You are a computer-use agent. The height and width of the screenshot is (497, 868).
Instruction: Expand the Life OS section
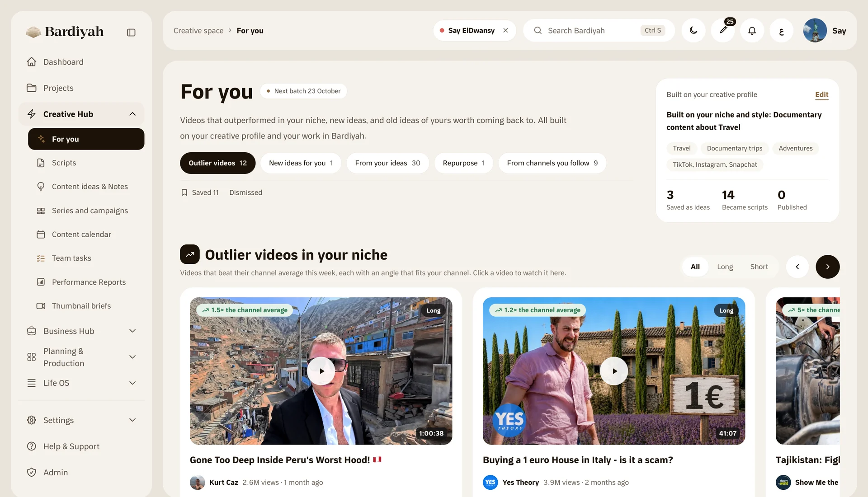pyautogui.click(x=82, y=383)
